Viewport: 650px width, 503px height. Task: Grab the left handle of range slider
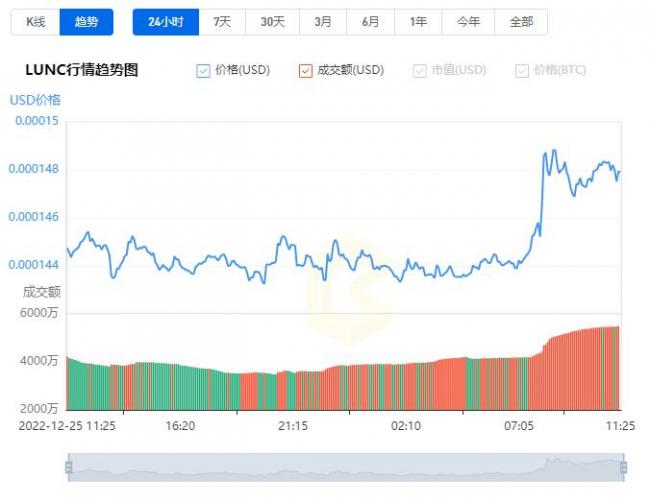coord(69,467)
